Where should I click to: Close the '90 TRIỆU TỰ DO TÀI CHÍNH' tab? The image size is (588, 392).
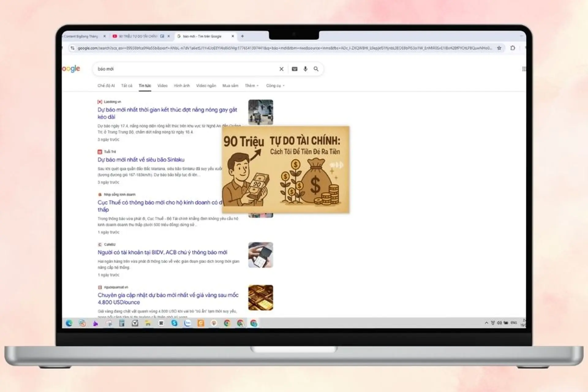pyautogui.click(x=168, y=36)
